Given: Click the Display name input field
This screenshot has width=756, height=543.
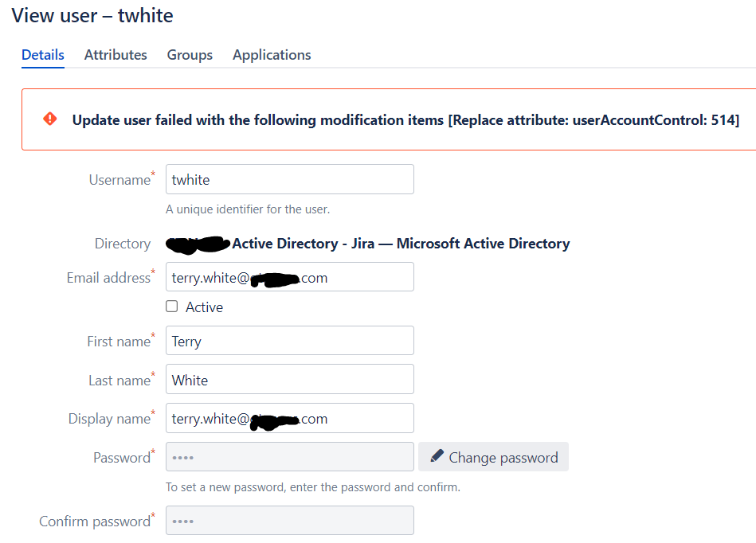Looking at the screenshot, I should (290, 418).
